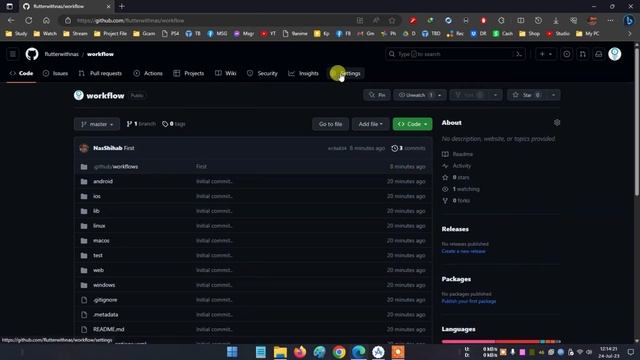Click the browser home icon
The height and width of the screenshot is (360, 640).
(x=46, y=20)
